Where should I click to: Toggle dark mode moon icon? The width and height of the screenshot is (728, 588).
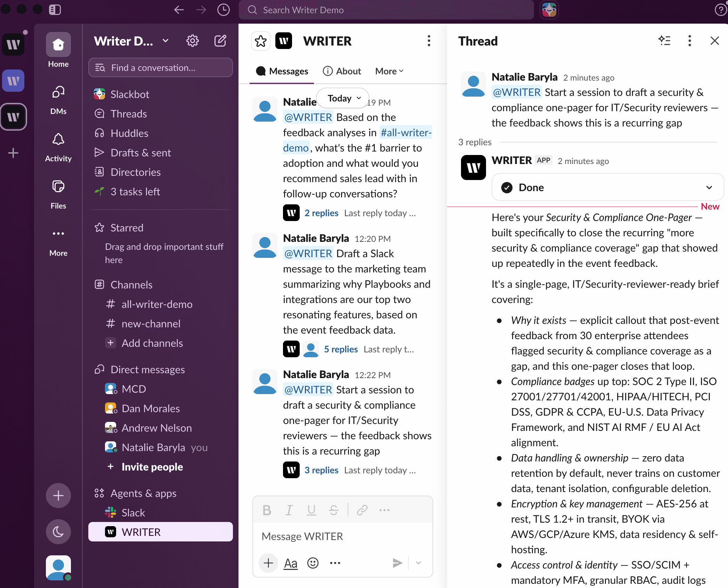coord(58,532)
